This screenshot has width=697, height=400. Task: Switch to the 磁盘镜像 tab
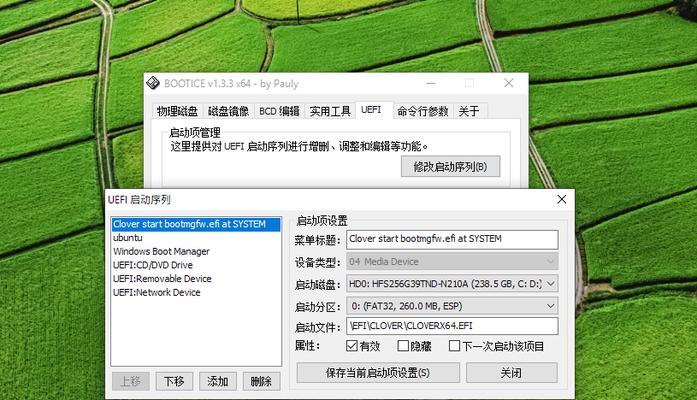(228, 111)
